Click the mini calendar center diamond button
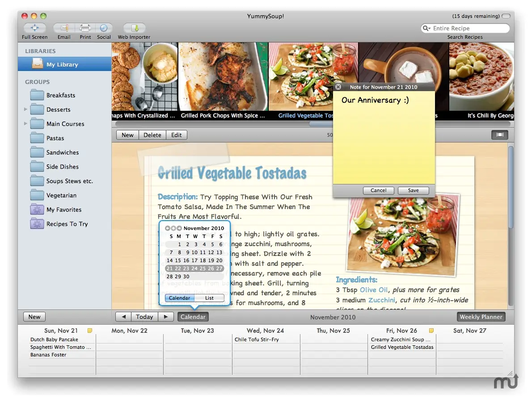 pos(173,228)
